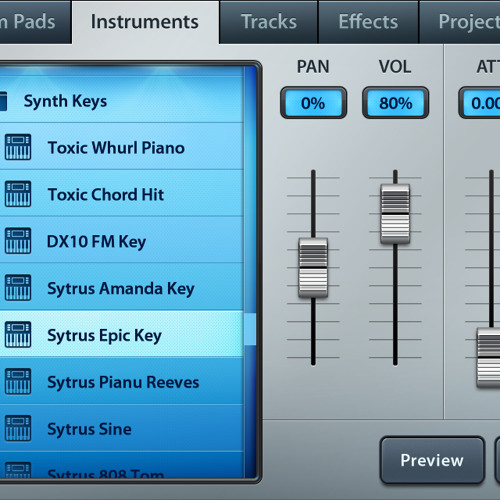Click the PAN slider handle

click(x=313, y=268)
